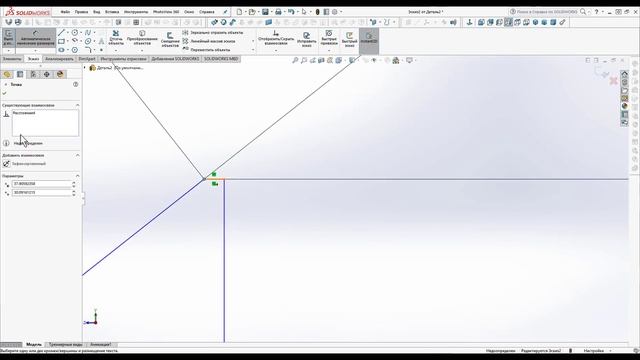Click Smart Dimension (Автоматическое нанесение размеров)
The height and width of the screenshot is (360, 640).
click(36, 38)
